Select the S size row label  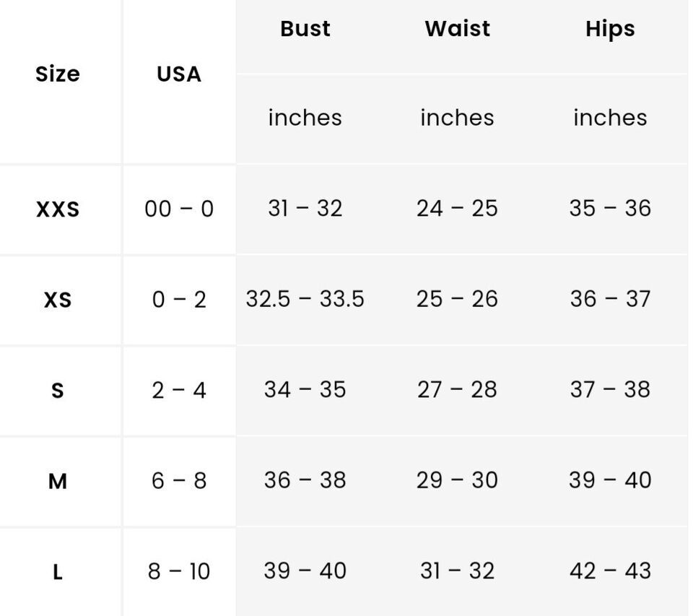click(58, 391)
